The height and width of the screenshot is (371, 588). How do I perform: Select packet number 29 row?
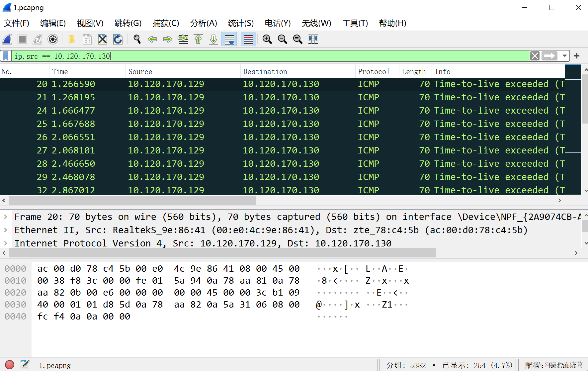282,177
